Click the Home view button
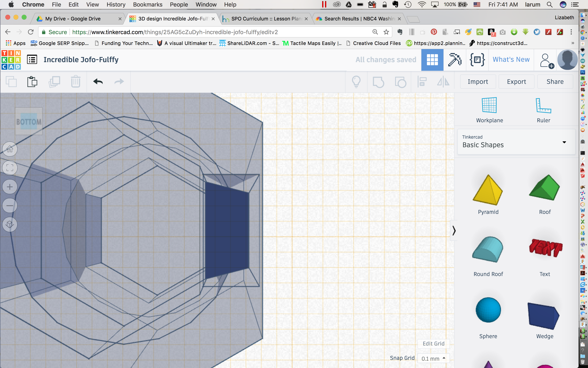This screenshot has height=368, width=588. click(10, 149)
